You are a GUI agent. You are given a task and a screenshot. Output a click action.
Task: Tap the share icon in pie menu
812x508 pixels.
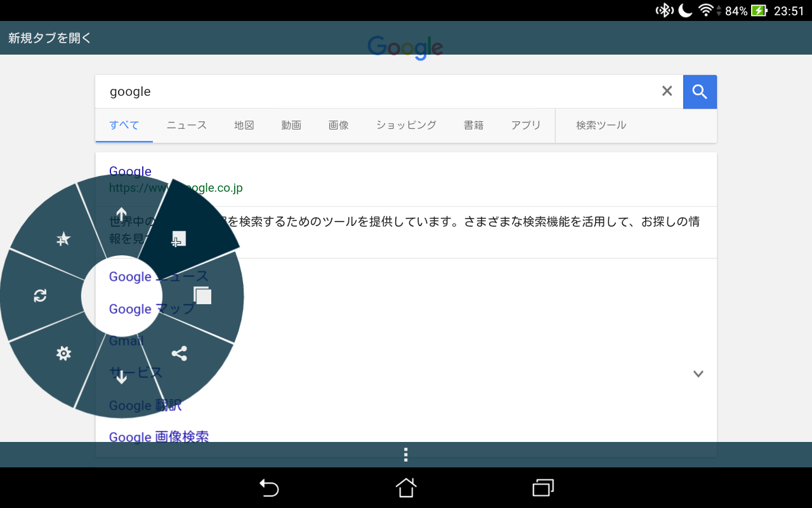[x=179, y=354]
